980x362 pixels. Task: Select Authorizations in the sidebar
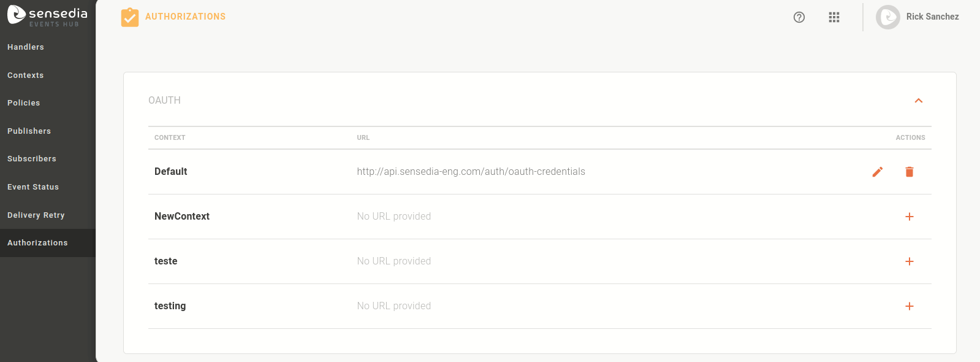(48, 243)
